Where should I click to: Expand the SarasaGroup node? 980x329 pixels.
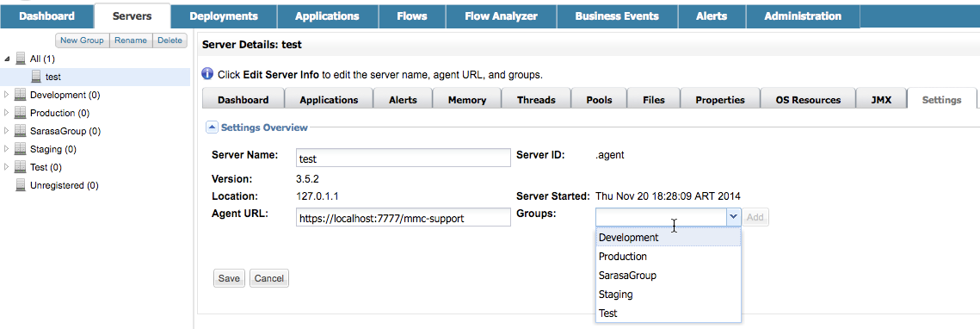coord(7,132)
